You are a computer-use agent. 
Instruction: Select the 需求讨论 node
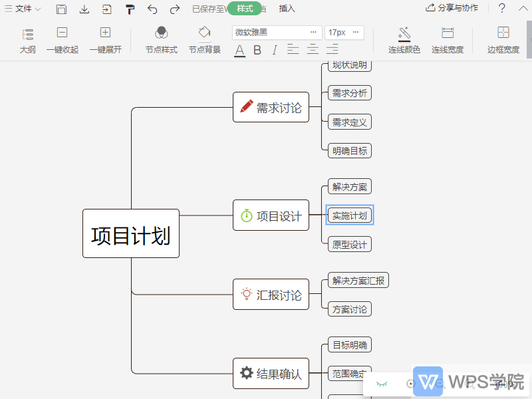click(271, 107)
